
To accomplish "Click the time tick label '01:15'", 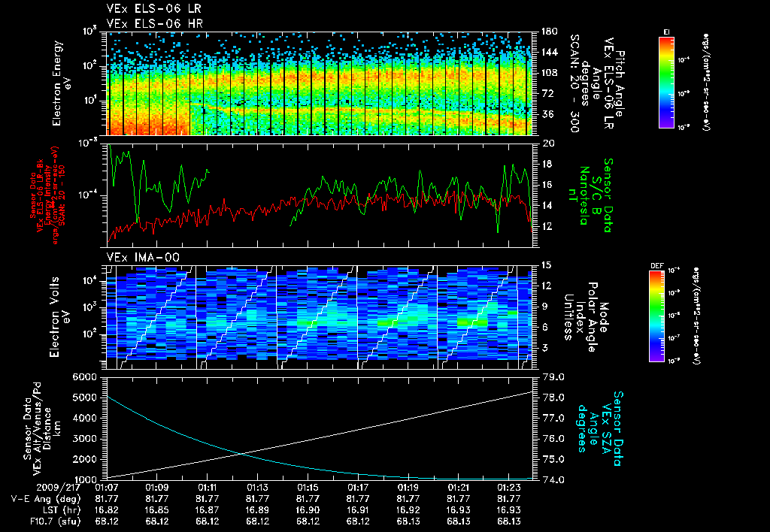I will tap(308, 488).
